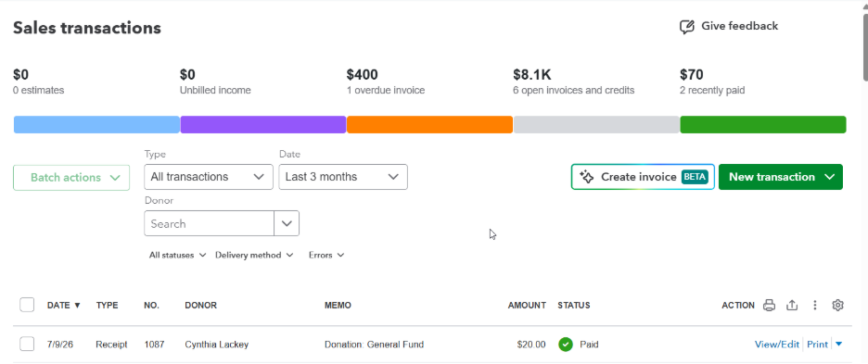Sort by the STATUS column header
Screen dimensions: 868x364
point(573,305)
